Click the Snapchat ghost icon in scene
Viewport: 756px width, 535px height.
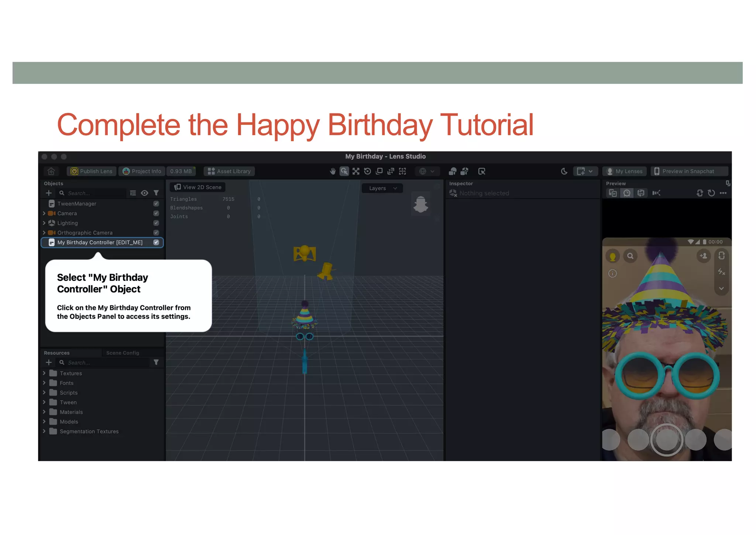click(420, 204)
